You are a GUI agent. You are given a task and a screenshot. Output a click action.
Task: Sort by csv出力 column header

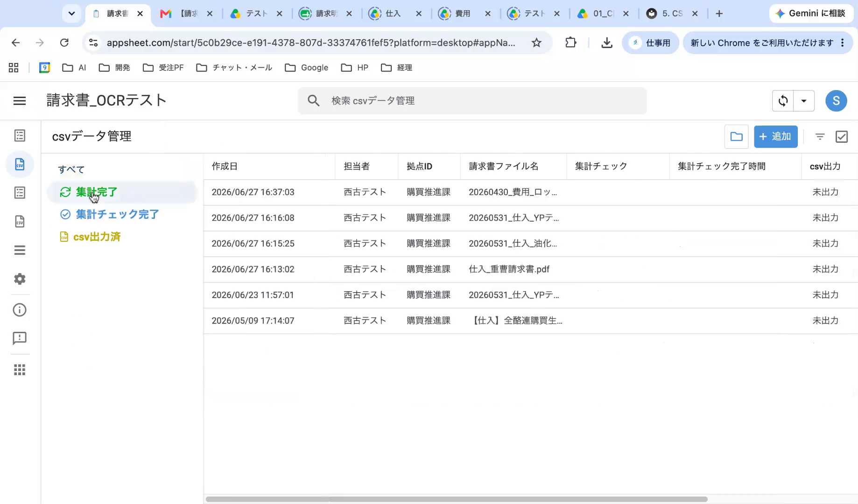(x=825, y=166)
